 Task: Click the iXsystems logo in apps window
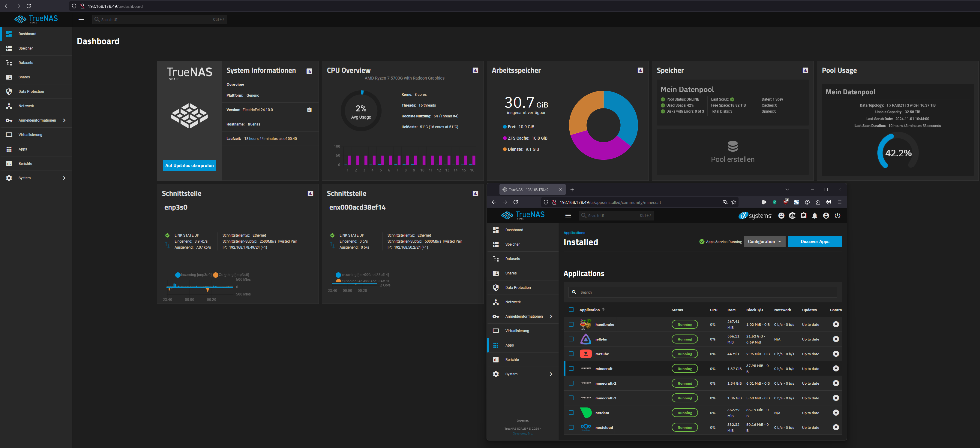pyautogui.click(x=755, y=216)
